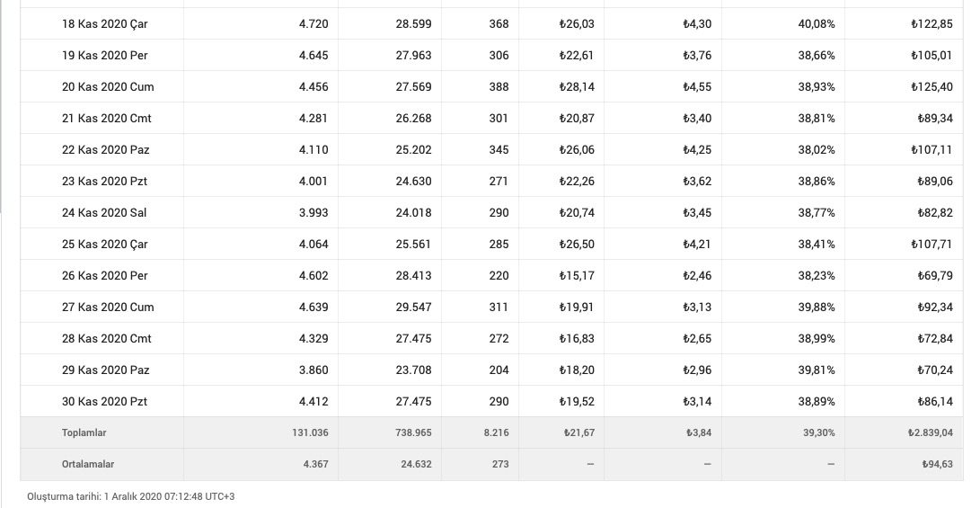The width and height of the screenshot is (980, 508).
Task: Select the 27 Kas 2020 Cum date
Action: (108, 307)
